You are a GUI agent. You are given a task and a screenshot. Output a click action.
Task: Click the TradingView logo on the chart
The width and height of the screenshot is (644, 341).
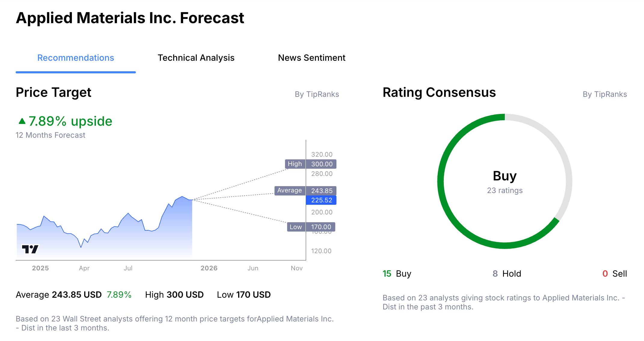tap(30, 248)
